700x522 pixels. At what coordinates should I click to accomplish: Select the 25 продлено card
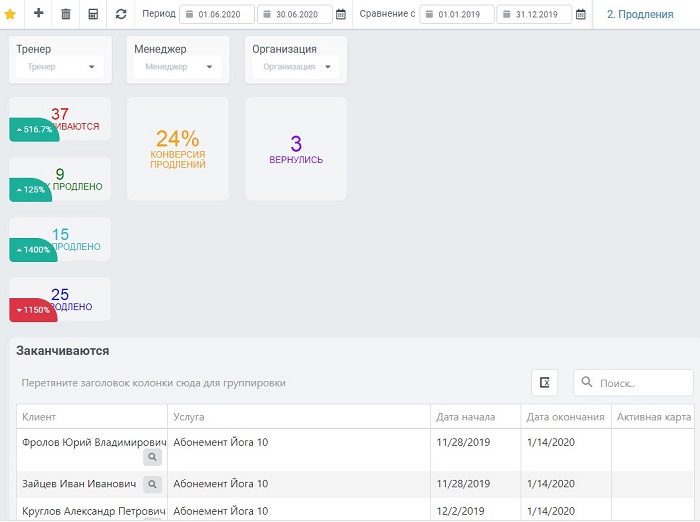pyautogui.click(x=60, y=300)
